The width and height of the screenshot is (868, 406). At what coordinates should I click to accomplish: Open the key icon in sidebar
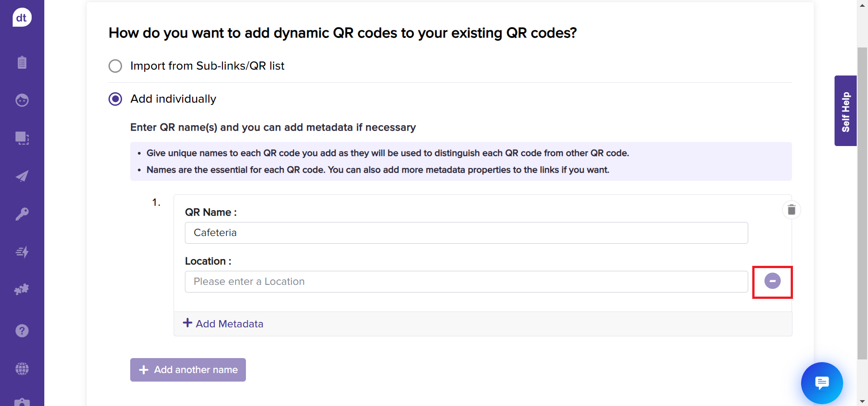tap(22, 214)
